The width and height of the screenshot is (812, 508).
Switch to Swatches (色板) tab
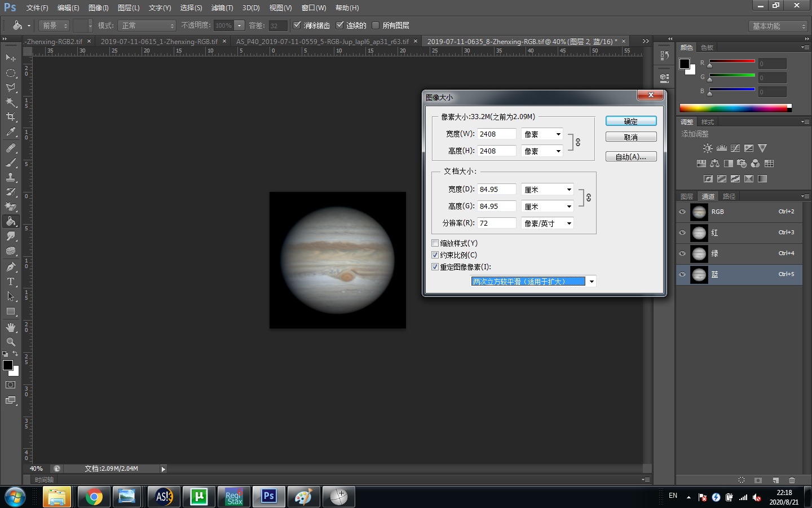(x=707, y=47)
